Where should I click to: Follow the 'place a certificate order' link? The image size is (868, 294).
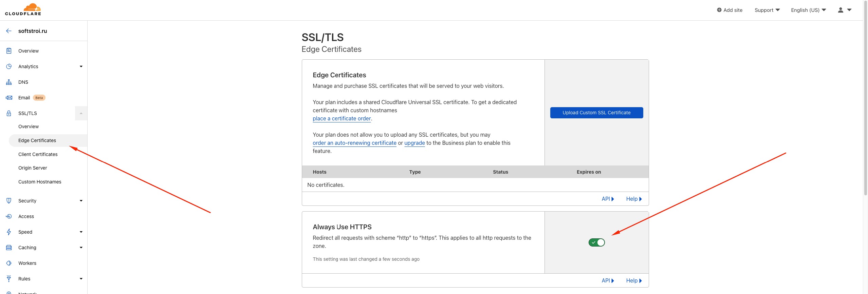coord(341,118)
